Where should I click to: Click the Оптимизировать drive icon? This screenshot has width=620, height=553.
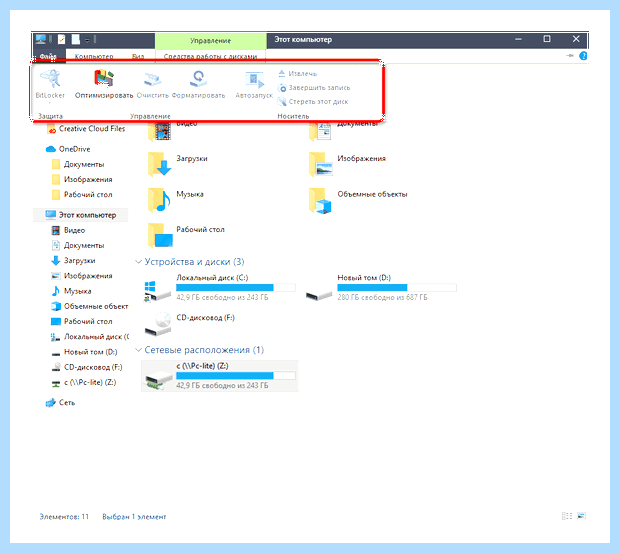pyautogui.click(x=104, y=78)
